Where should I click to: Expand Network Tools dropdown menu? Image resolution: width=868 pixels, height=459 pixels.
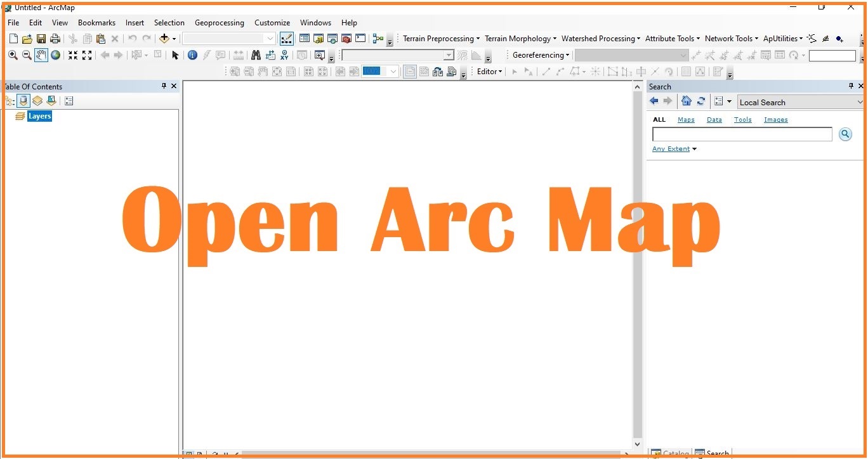point(732,39)
